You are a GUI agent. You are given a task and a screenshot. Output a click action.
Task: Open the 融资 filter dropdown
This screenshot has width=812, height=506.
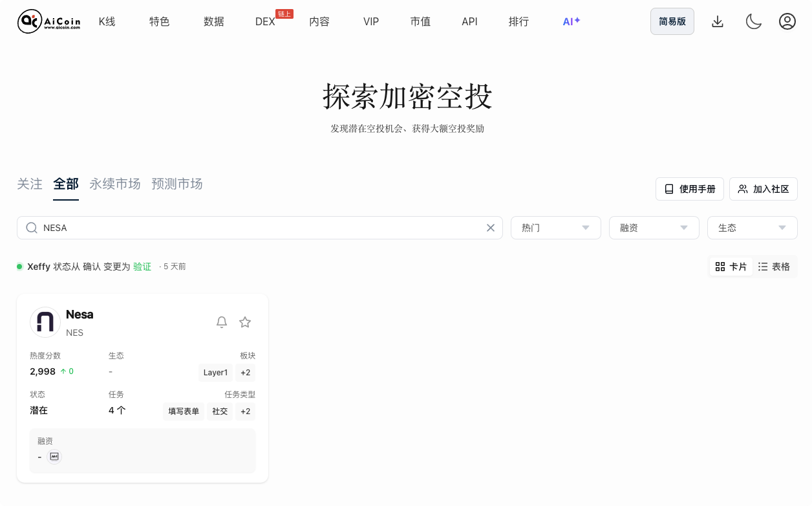[654, 228]
